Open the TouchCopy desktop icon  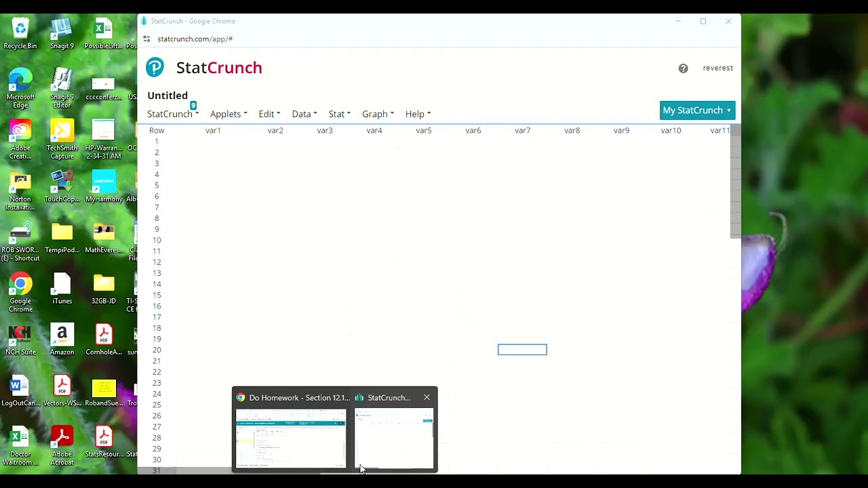(62, 187)
